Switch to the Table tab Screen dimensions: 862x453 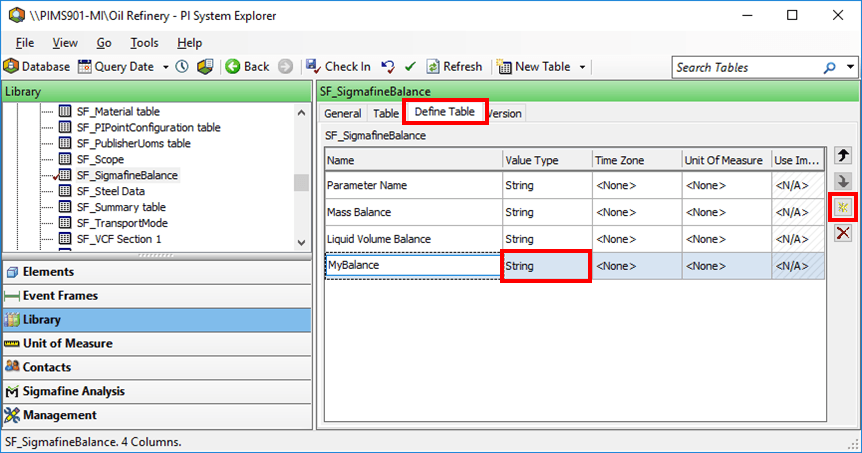click(x=386, y=113)
